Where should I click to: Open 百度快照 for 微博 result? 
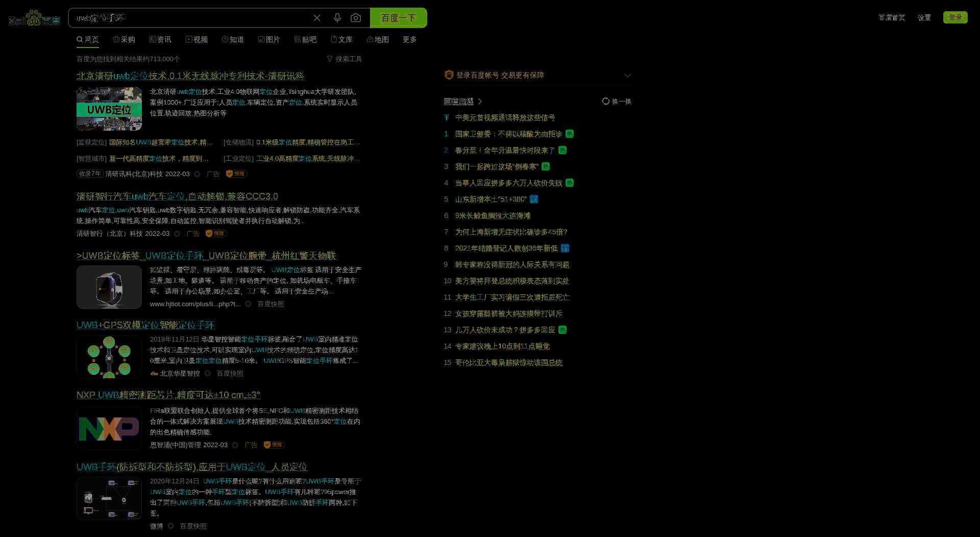coord(193,526)
